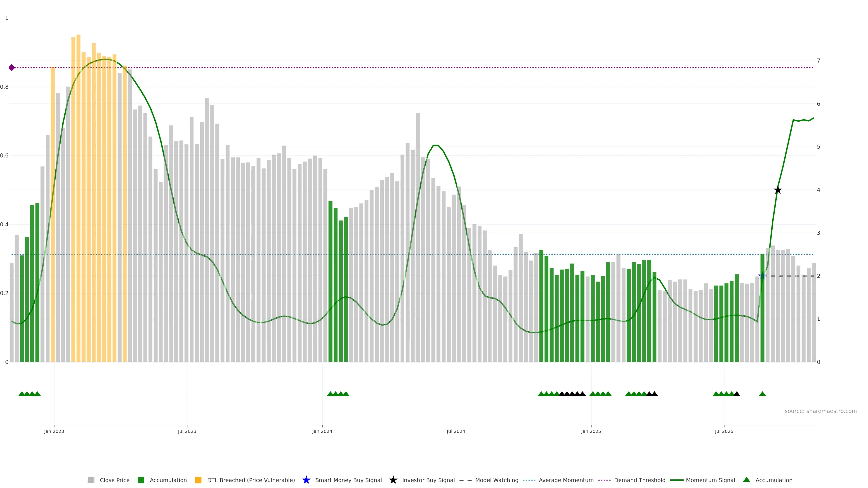This screenshot has width=868, height=488.
Task: Click the blue star icon in legend
Action: click(306, 480)
